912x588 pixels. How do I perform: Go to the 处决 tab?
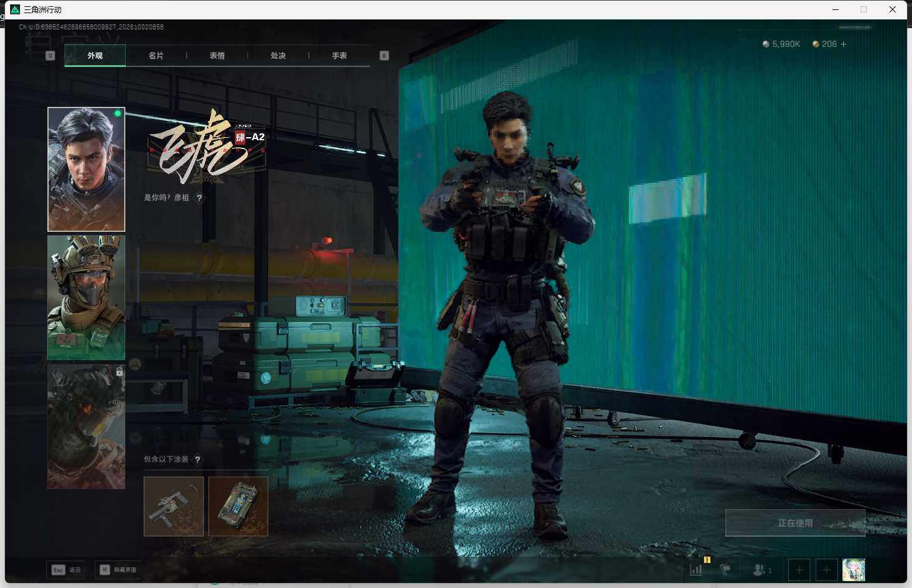point(278,56)
